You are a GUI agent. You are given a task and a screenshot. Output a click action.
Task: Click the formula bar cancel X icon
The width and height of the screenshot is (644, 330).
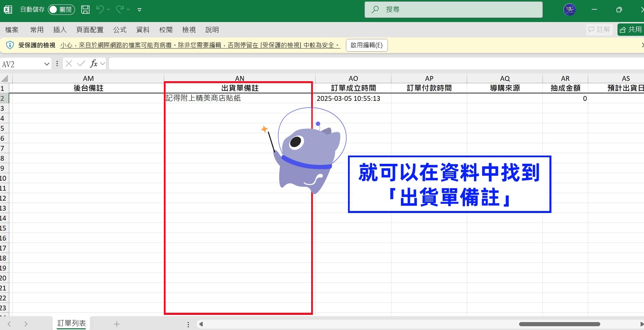click(69, 64)
